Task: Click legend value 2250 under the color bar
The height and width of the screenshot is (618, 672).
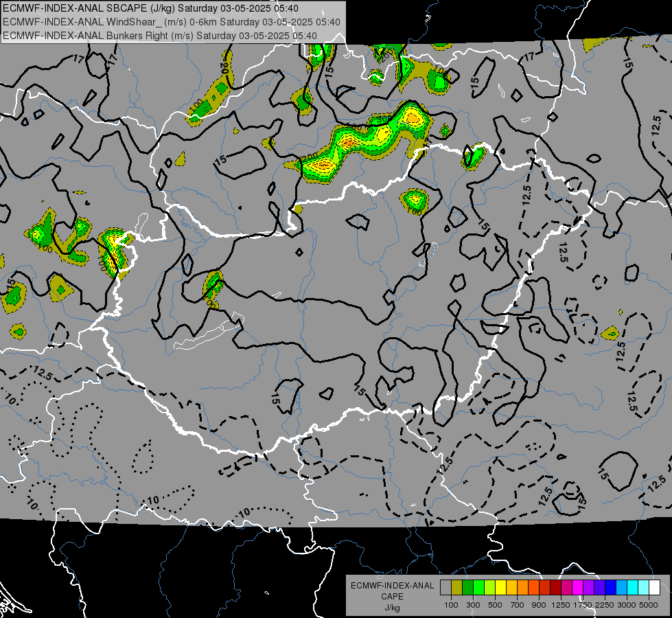Action: (x=604, y=605)
